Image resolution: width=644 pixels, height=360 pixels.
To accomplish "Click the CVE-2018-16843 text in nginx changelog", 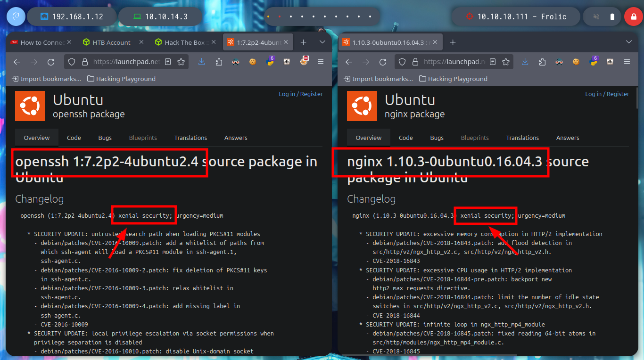I will [396, 261].
